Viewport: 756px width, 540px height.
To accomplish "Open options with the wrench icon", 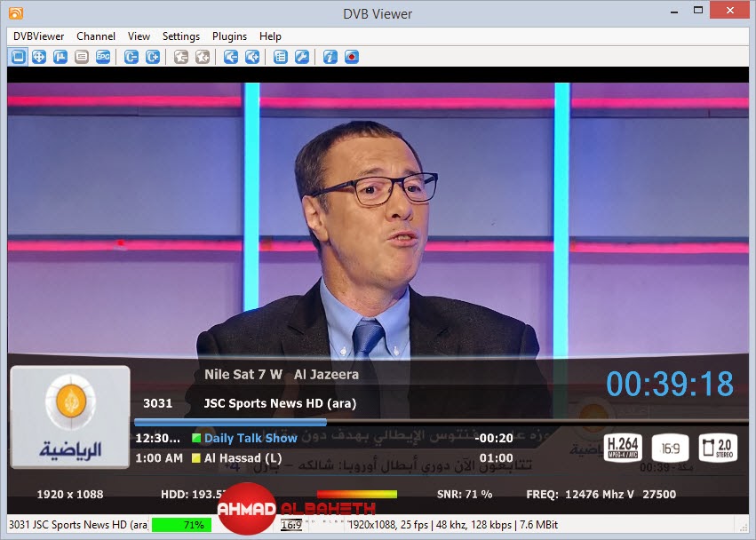I will coord(302,57).
